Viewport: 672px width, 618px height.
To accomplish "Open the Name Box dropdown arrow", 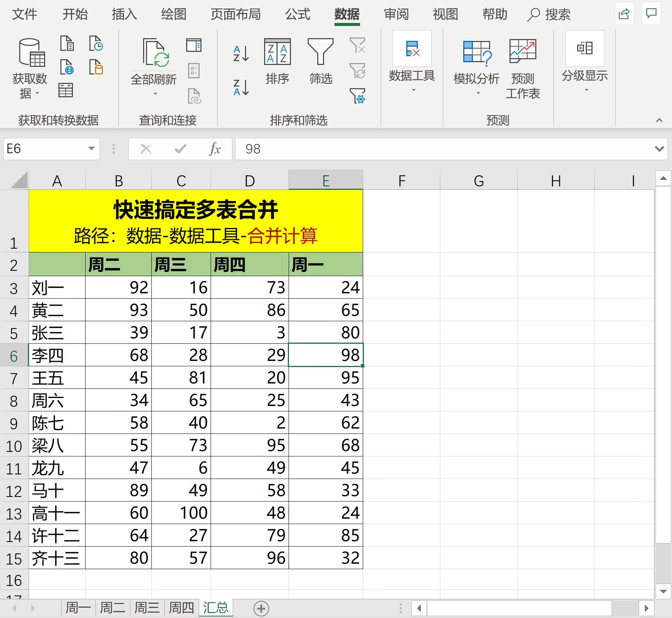I will point(91,149).
